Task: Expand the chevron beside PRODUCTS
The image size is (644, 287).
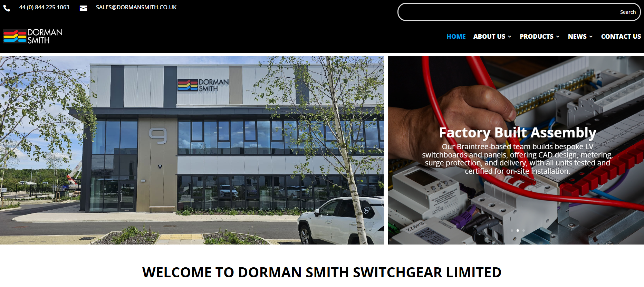Action: tap(558, 37)
